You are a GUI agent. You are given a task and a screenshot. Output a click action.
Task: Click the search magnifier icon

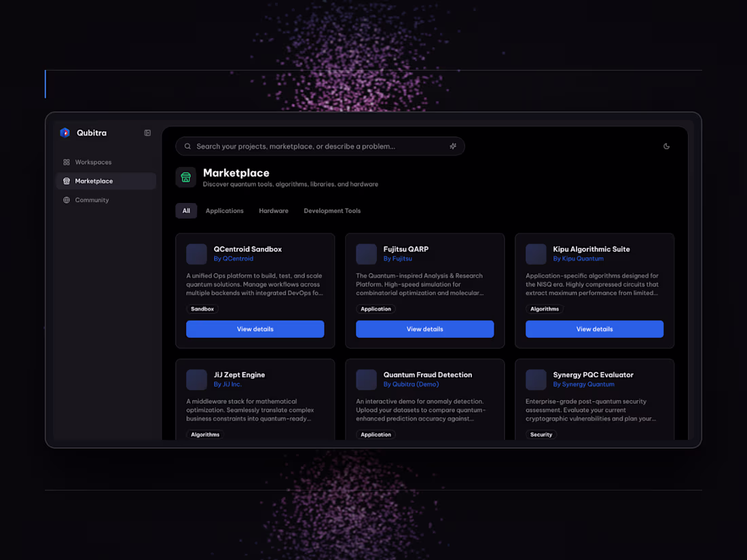187,146
